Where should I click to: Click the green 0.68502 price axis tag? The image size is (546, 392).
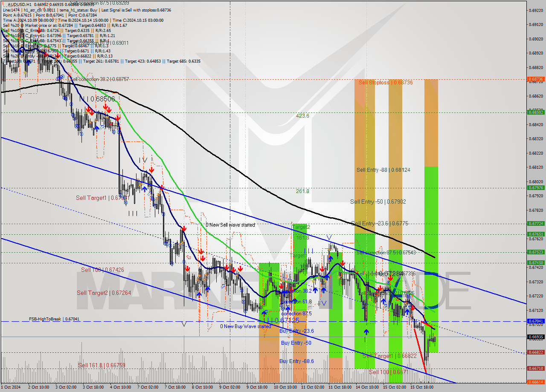pos(536,112)
